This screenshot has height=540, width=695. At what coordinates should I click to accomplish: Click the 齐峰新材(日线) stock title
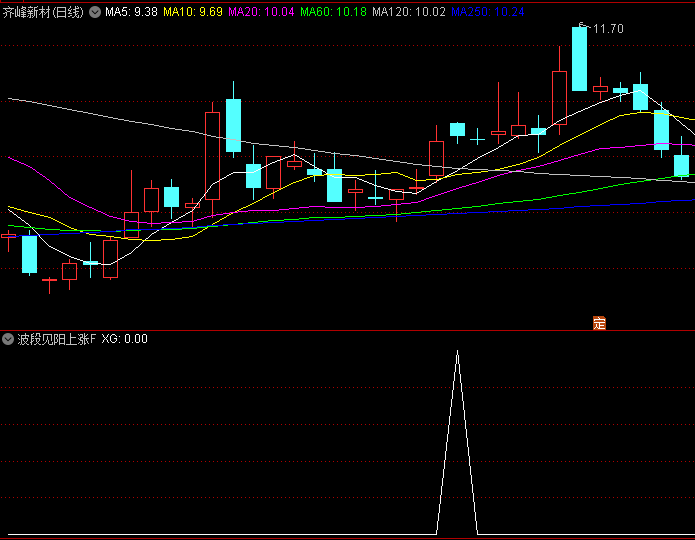pos(44,12)
